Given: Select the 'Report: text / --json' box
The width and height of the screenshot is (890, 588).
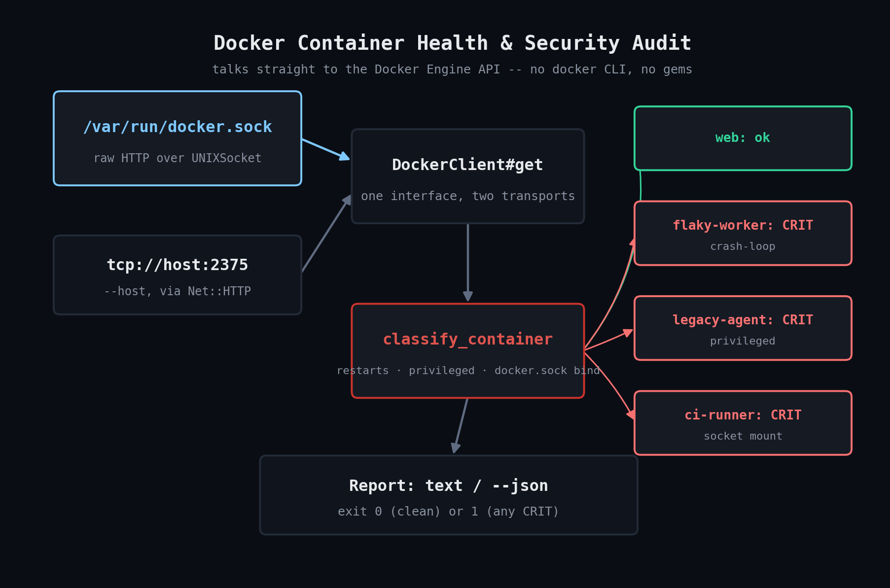Looking at the screenshot, I should (x=449, y=495).
